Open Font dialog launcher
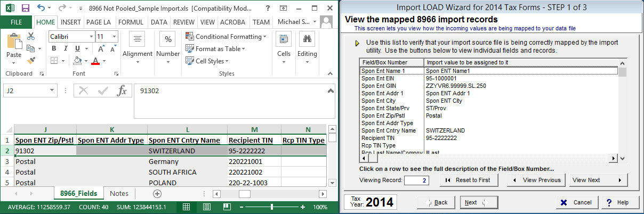 pyautogui.click(x=116, y=73)
